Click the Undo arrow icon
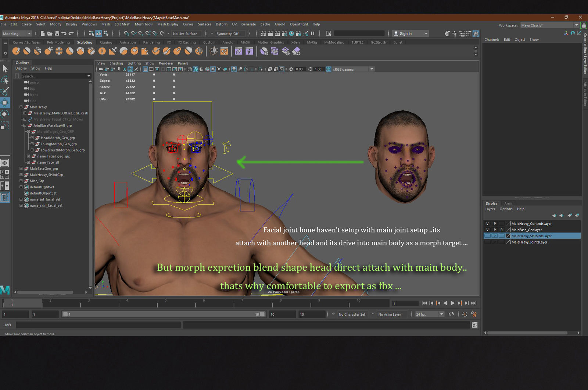Viewport: 588px width, 390px height. coord(64,33)
